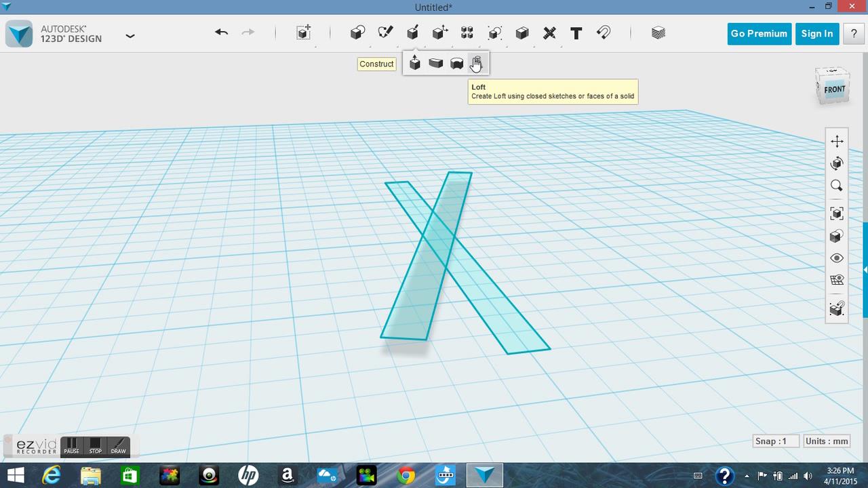Switch to 123D Design taskbar button
Screen dimensions: 868x488
pos(485,476)
